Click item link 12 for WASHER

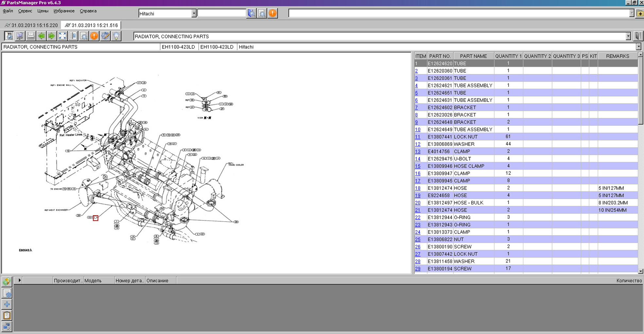418,144
